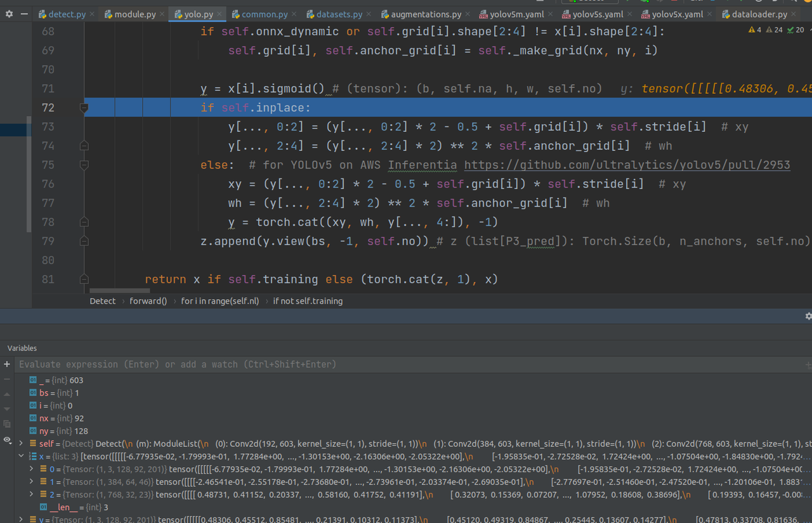812x523 pixels.
Task: Click the New Watch plus icon
Action: (x=7, y=364)
